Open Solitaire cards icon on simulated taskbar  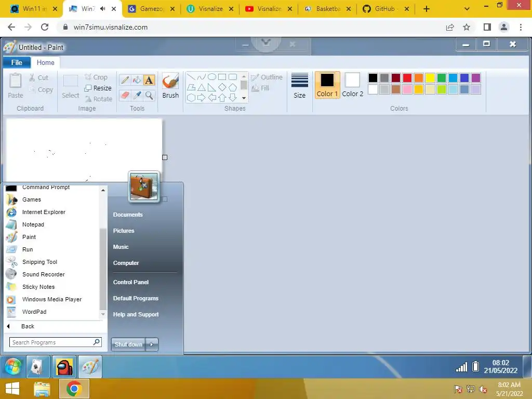(38, 367)
